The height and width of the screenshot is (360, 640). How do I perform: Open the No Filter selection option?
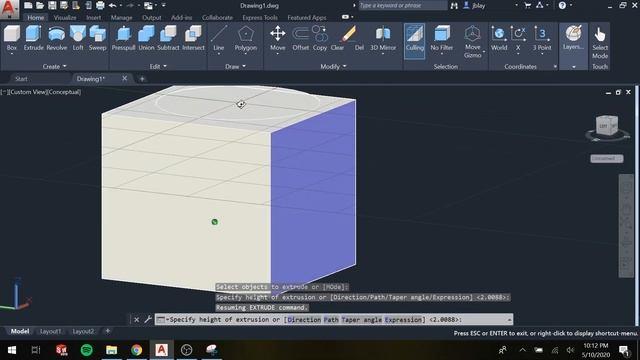[442, 38]
